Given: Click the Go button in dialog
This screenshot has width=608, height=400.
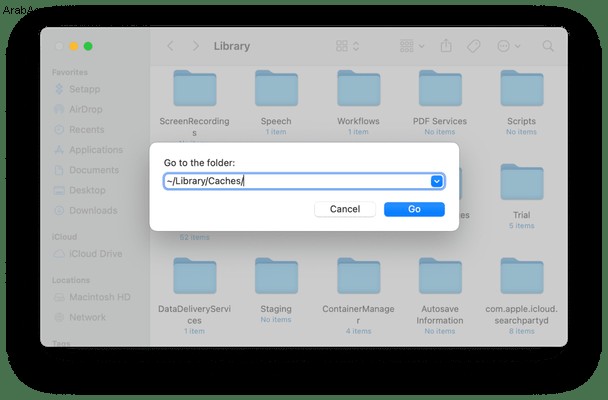Looking at the screenshot, I should [x=414, y=209].
